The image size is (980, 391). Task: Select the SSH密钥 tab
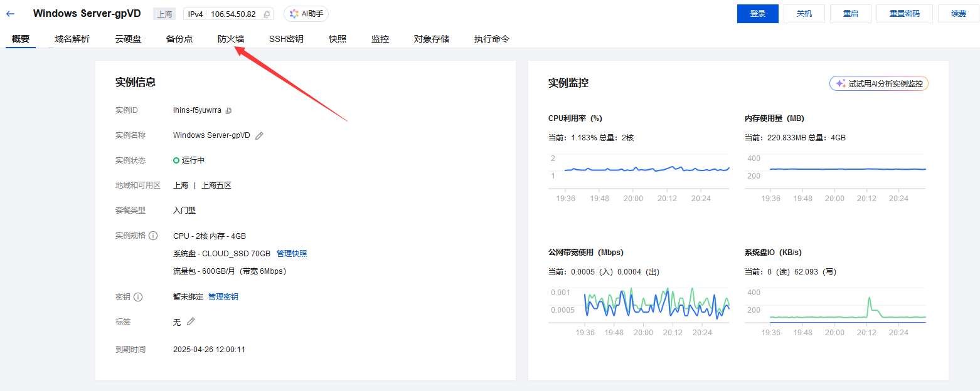click(286, 39)
